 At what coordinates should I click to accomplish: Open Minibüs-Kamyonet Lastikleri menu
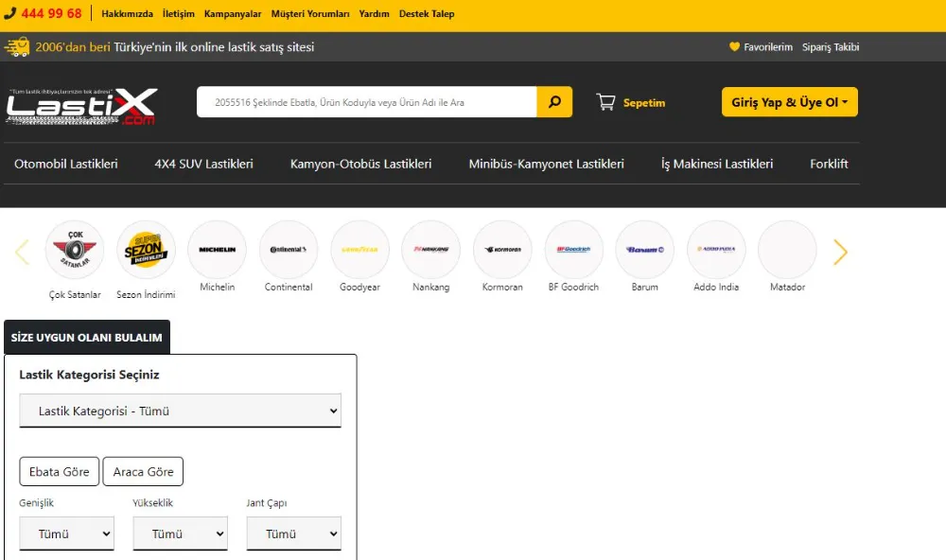[x=547, y=164]
